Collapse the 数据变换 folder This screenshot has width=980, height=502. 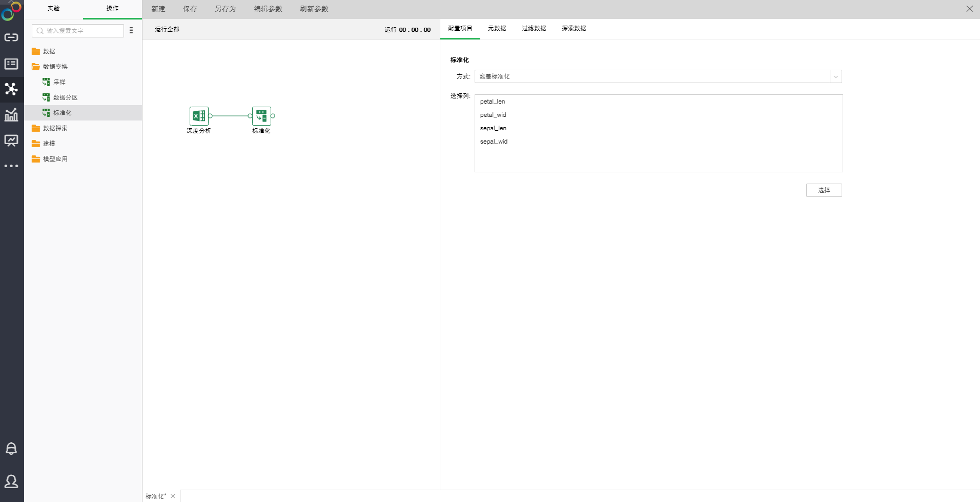coord(55,67)
